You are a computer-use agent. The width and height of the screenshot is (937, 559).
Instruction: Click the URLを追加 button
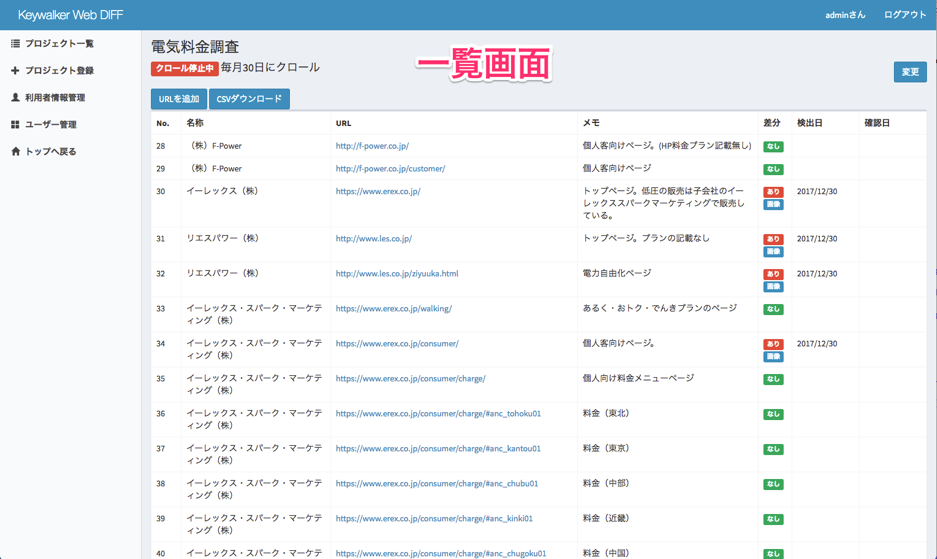tap(179, 99)
